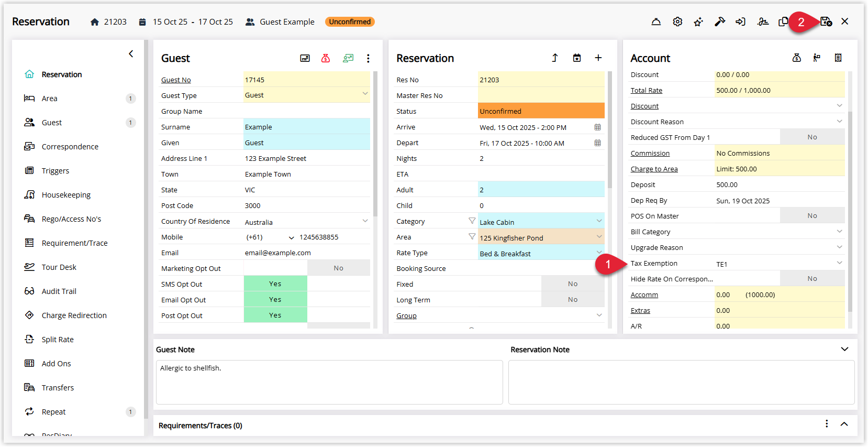The image size is (868, 447).
Task: Click Guest Note text area
Action: pyautogui.click(x=329, y=382)
